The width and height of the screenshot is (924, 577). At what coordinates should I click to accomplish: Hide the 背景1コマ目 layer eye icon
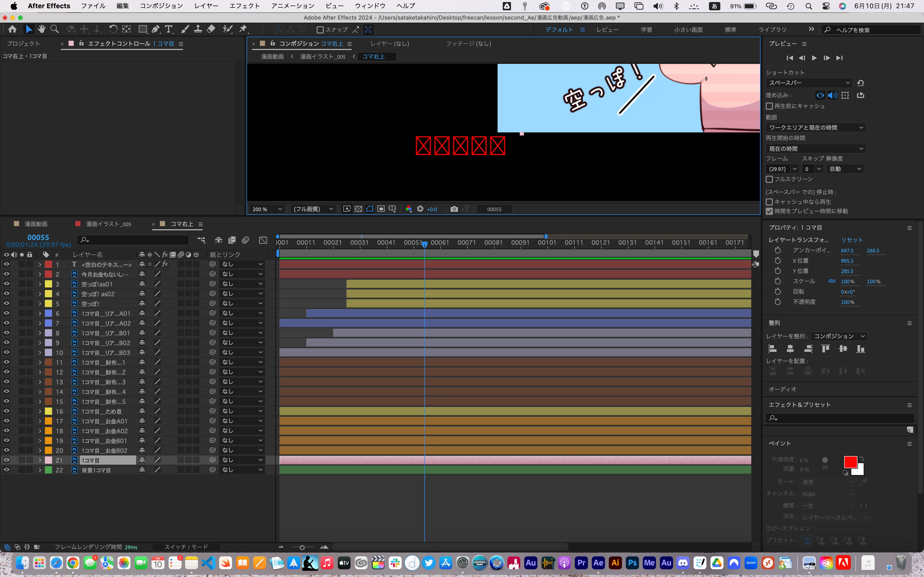pos(6,470)
